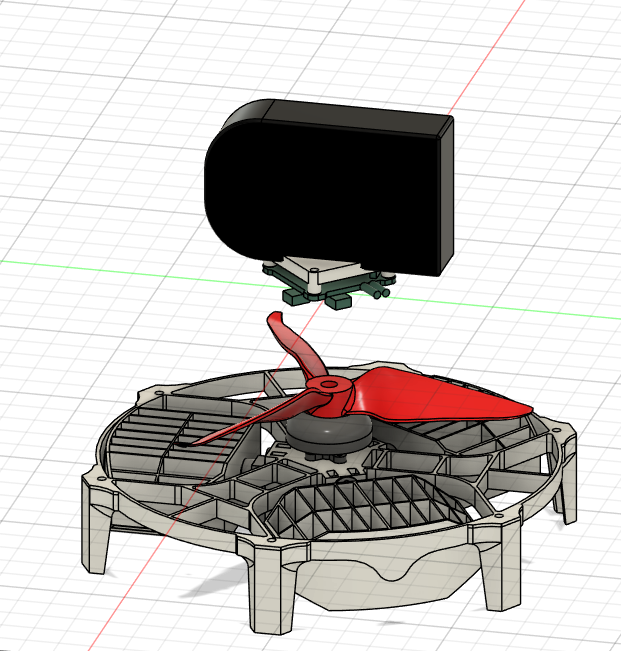
Task: Select the large right red propeller blade
Action: [x=440, y=396]
